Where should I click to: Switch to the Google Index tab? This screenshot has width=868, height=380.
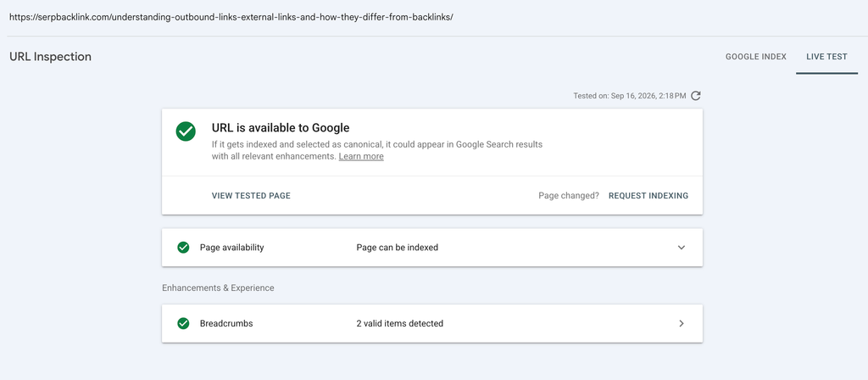click(x=755, y=57)
